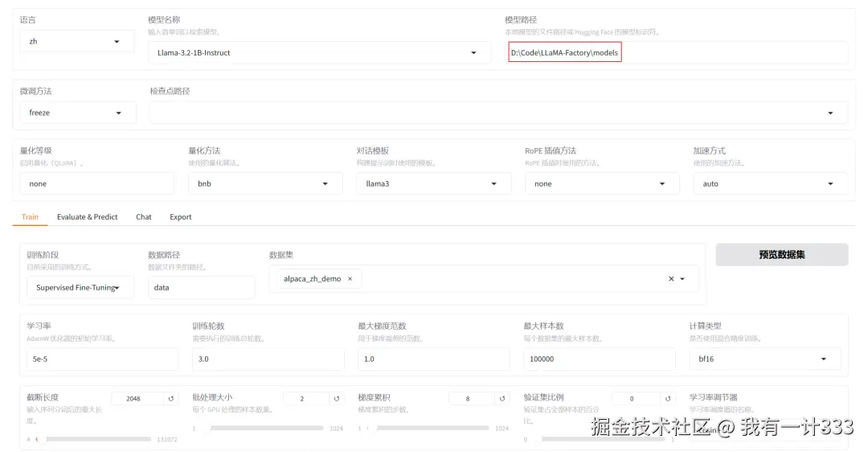Viewport: 868px width, 452px height.
Task: Reset the 批处理大小 value with its reset icon
Action: (337, 398)
